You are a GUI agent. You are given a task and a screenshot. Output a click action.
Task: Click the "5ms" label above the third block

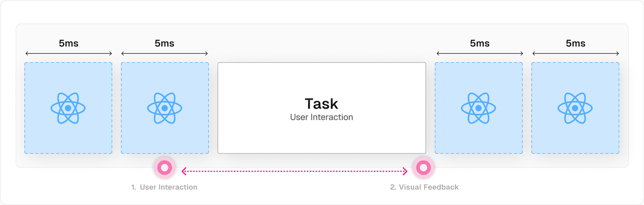pyautogui.click(x=480, y=43)
